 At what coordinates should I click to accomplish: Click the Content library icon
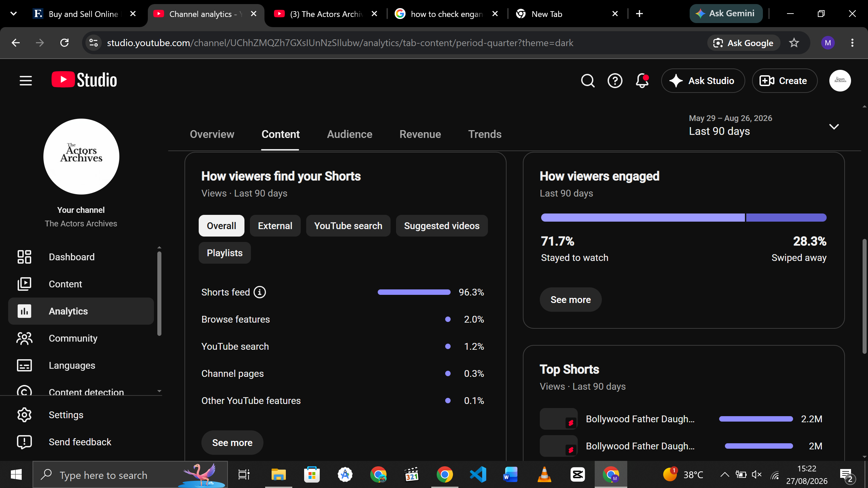[x=24, y=284]
